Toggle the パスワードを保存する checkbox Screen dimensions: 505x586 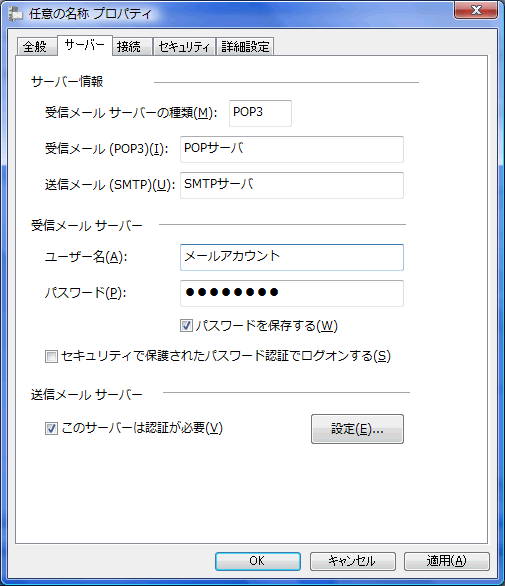click(x=187, y=326)
